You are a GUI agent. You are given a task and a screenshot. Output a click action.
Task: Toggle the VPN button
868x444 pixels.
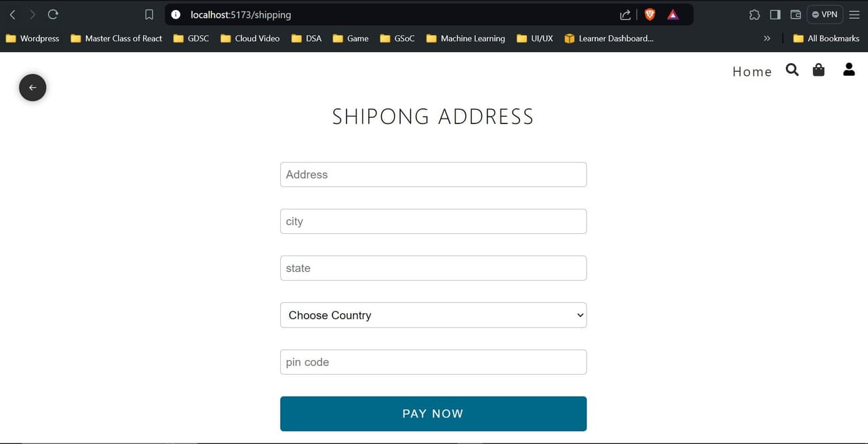(825, 14)
